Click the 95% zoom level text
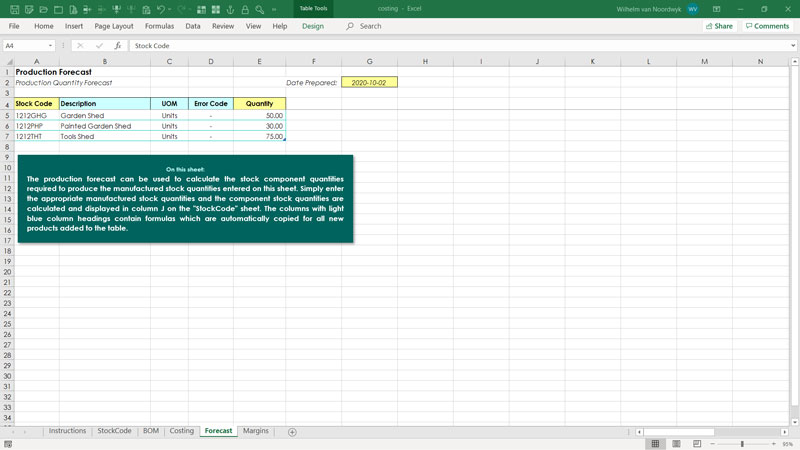The image size is (800, 450). [788, 444]
